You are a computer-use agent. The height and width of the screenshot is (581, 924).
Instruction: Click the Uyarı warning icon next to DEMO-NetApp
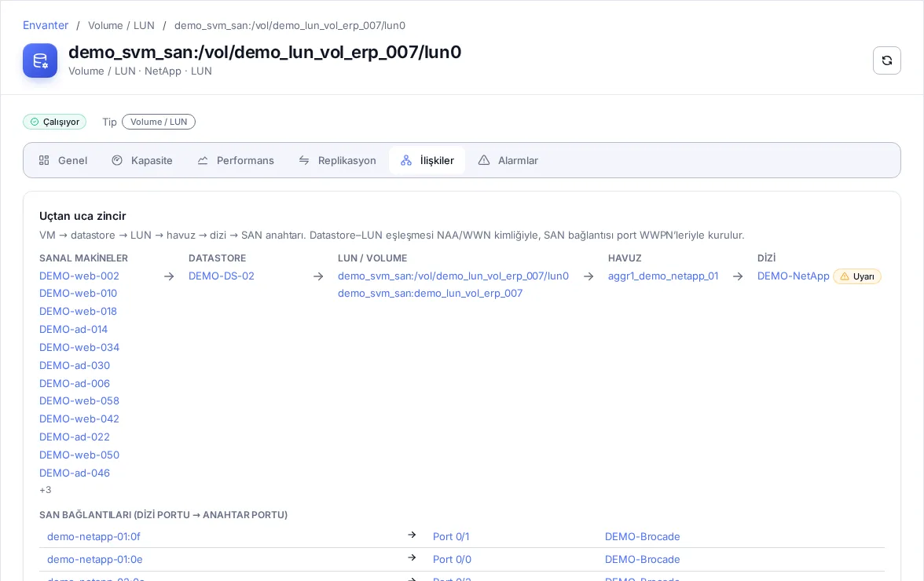[845, 276]
